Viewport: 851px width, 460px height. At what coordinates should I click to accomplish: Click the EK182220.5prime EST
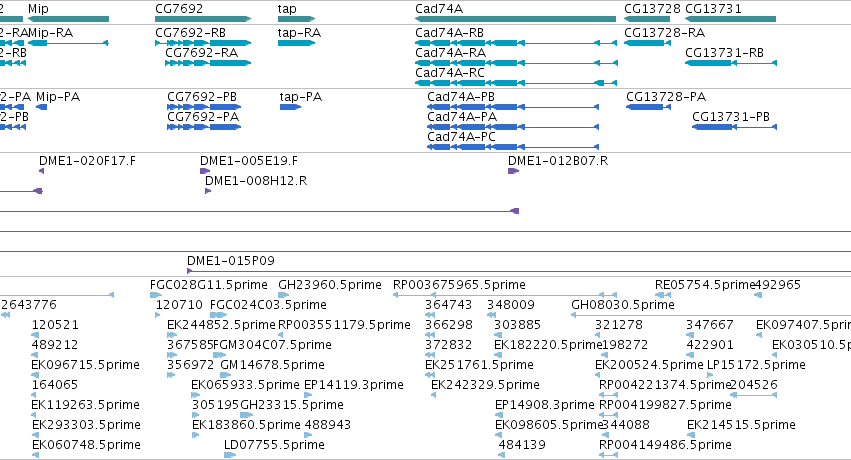click(x=498, y=355)
